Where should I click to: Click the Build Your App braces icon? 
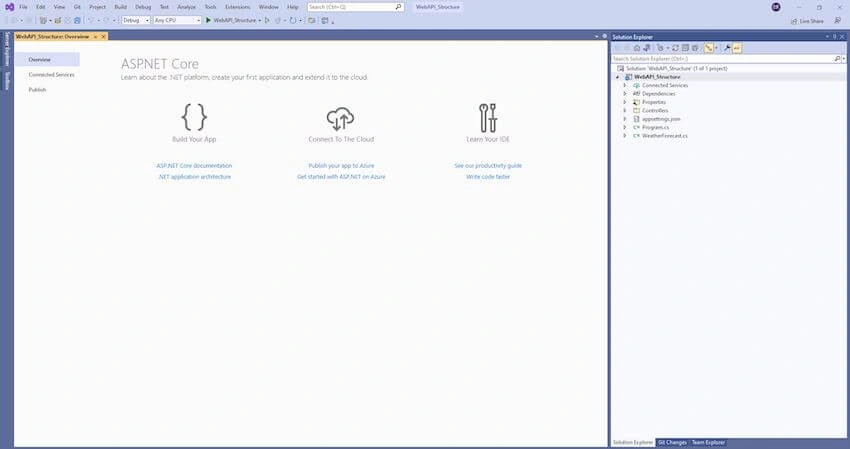point(194,117)
